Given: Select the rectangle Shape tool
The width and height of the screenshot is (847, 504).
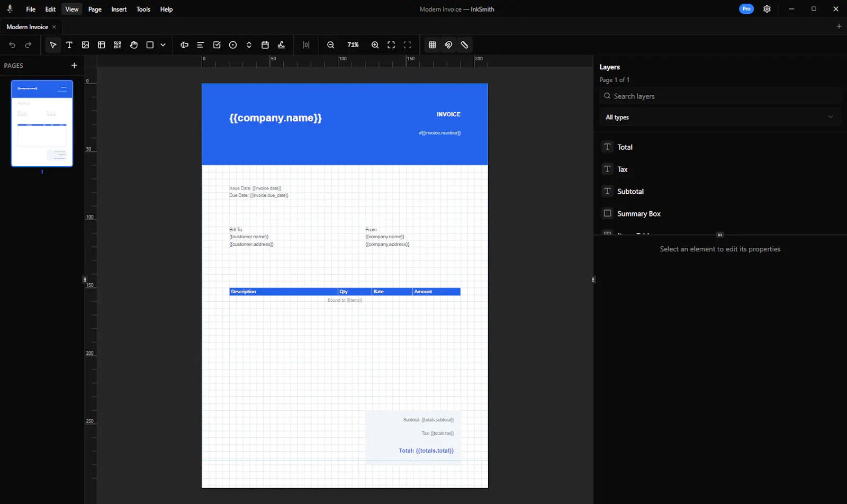Looking at the screenshot, I should pyautogui.click(x=150, y=45).
